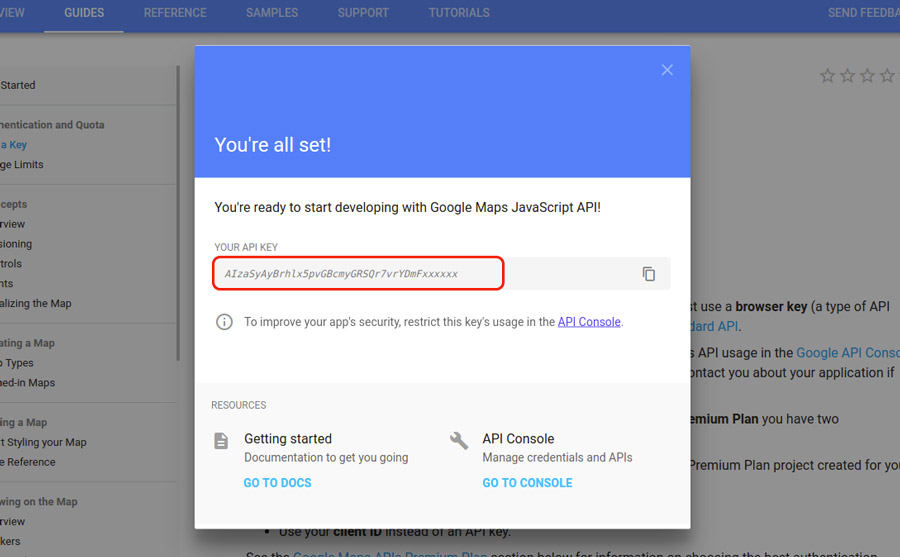Close the You're all set dialog

point(667,70)
